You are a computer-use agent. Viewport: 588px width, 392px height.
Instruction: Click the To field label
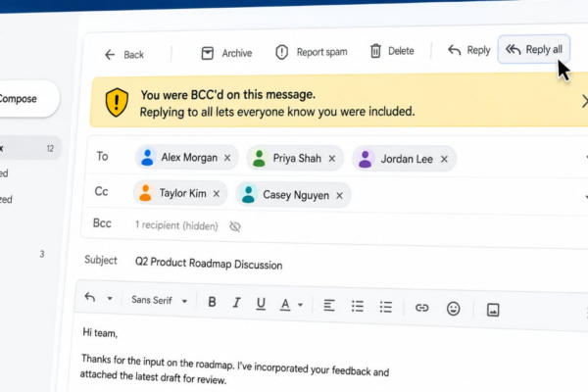click(x=102, y=156)
